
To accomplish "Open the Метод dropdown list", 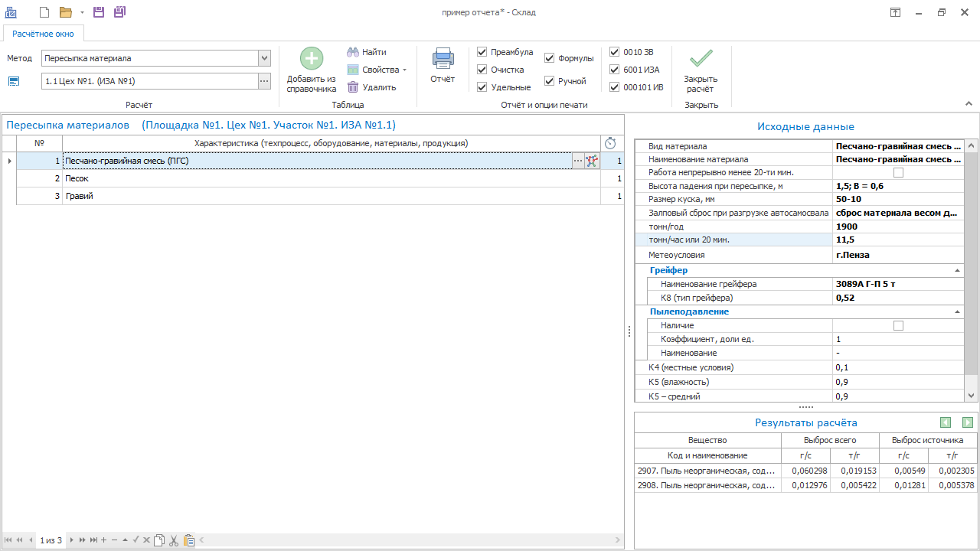I will [x=264, y=58].
